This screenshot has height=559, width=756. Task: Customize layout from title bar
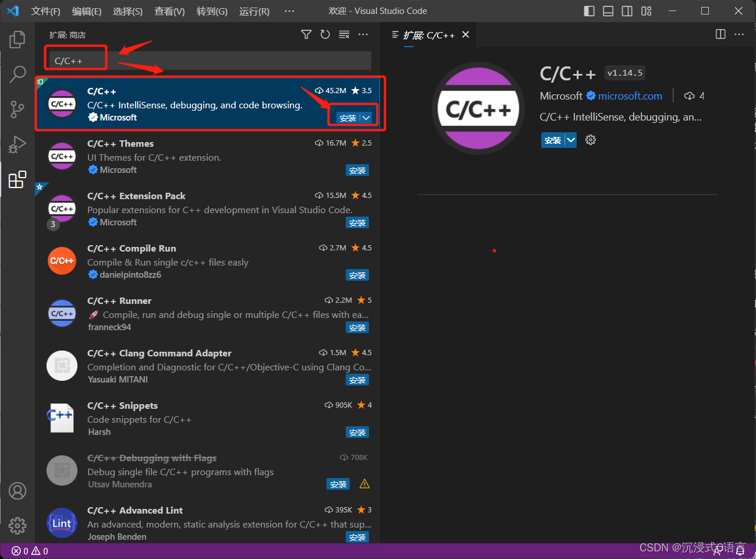coord(646,11)
